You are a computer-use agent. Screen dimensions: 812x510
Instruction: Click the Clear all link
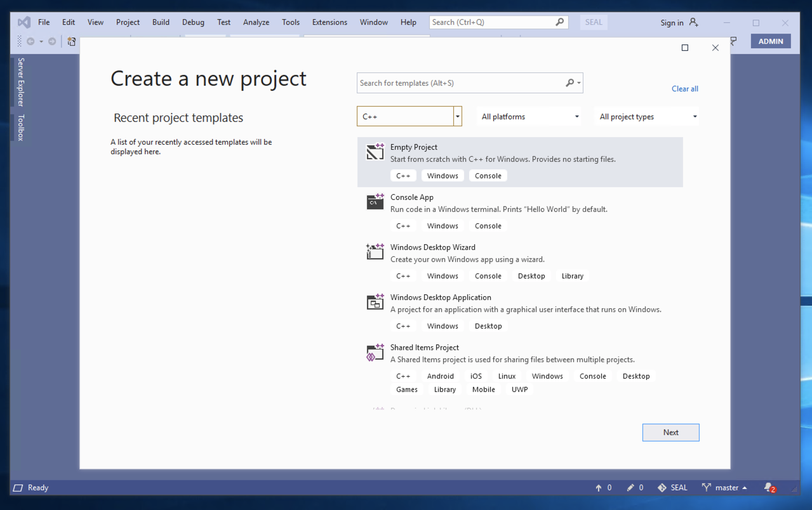[x=684, y=89]
